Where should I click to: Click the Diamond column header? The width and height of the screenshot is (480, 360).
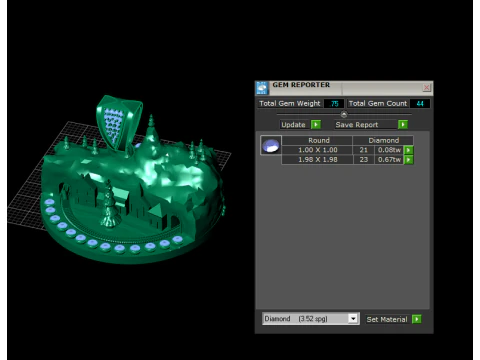(x=383, y=140)
